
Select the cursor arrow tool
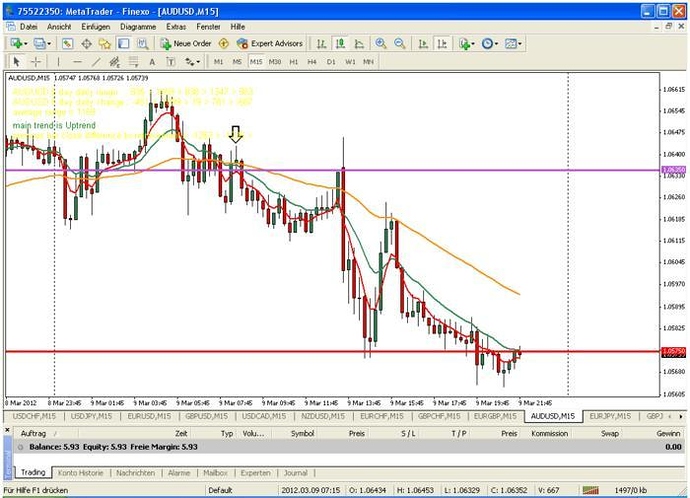(17, 62)
